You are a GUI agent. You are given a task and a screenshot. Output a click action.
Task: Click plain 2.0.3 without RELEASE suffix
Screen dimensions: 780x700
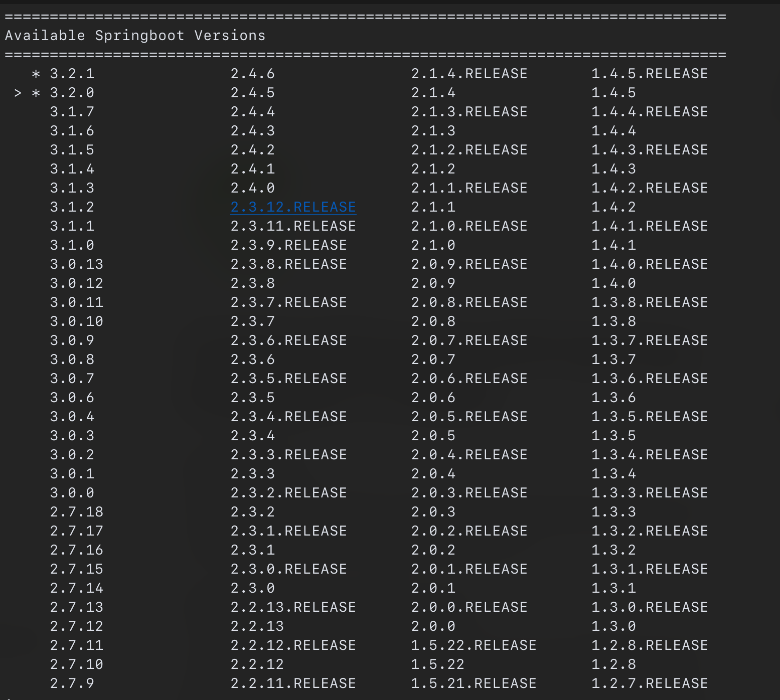tap(433, 512)
